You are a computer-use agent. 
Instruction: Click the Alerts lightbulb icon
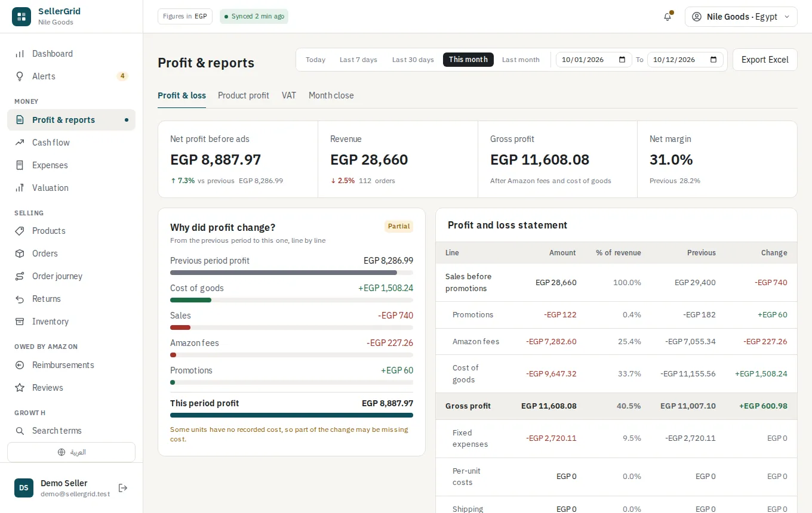point(20,76)
